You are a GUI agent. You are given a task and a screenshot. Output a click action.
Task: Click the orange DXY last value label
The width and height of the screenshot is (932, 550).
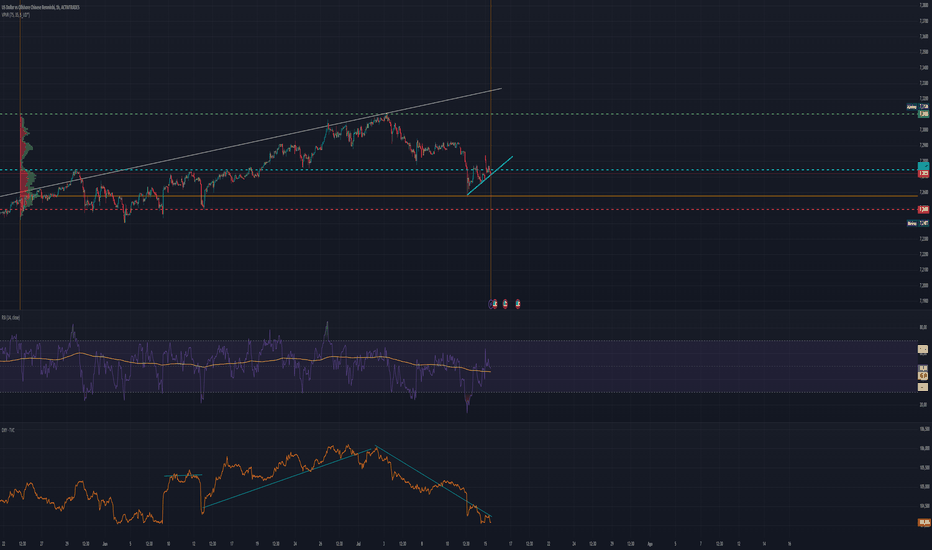(924, 523)
